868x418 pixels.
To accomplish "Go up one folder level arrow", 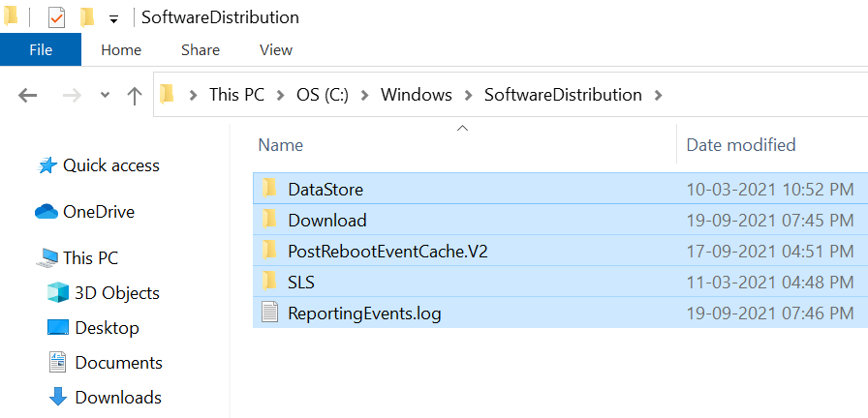I will point(135,95).
